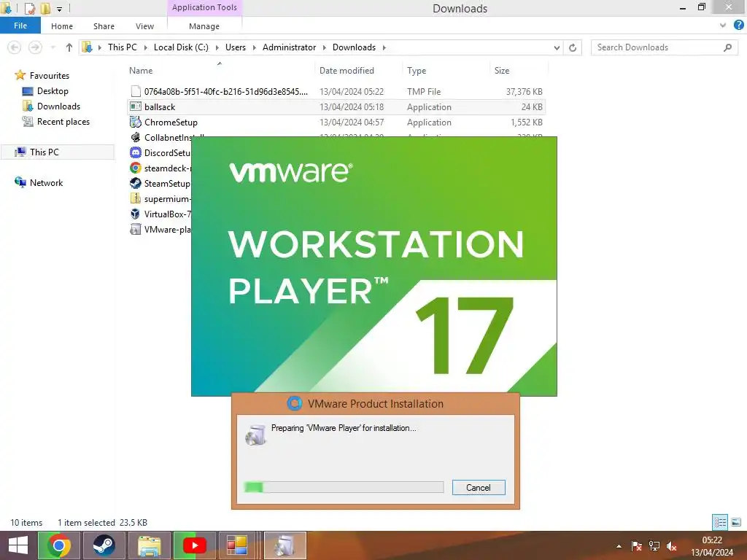Open Downloads in the navigation pane
The width and height of the screenshot is (747, 560).
(58, 106)
